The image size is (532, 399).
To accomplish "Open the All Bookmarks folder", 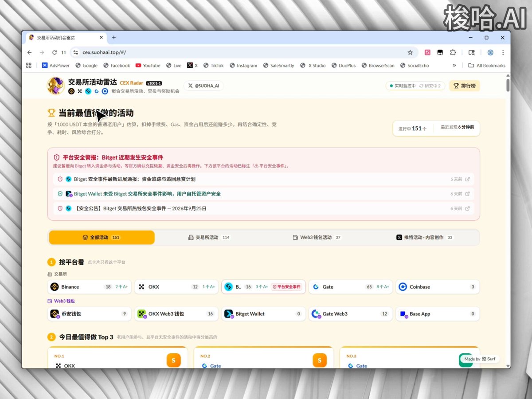I will click(x=487, y=65).
